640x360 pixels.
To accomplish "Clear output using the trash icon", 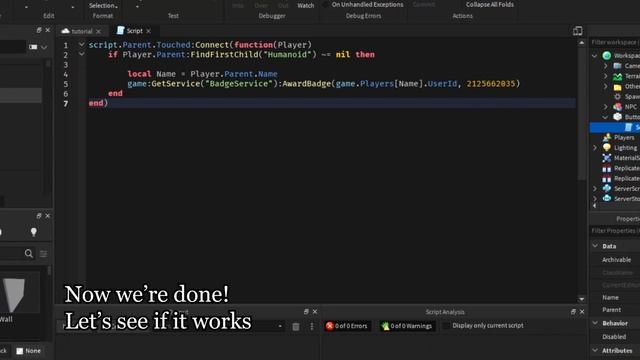I will click(296, 327).
